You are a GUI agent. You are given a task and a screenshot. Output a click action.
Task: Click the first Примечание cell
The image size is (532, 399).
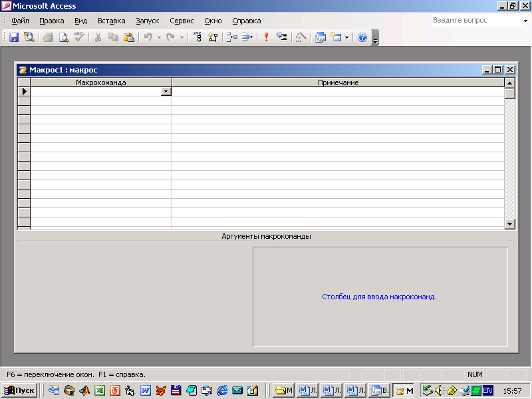click(x=338, y=91)
